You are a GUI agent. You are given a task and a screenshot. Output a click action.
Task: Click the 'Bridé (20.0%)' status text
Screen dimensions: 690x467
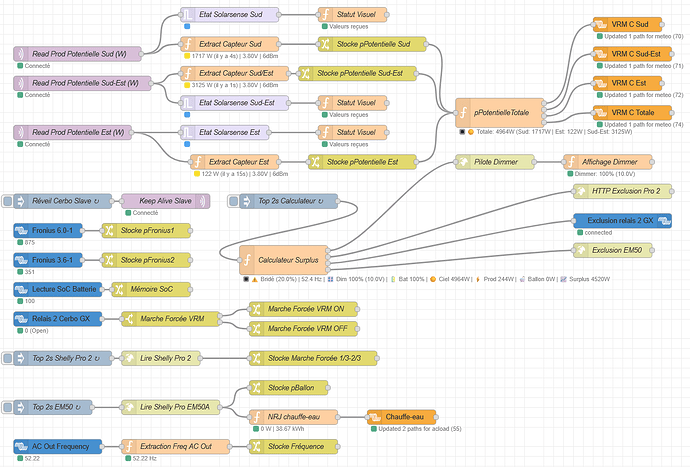pyautogui.click(x=279, y=279)
